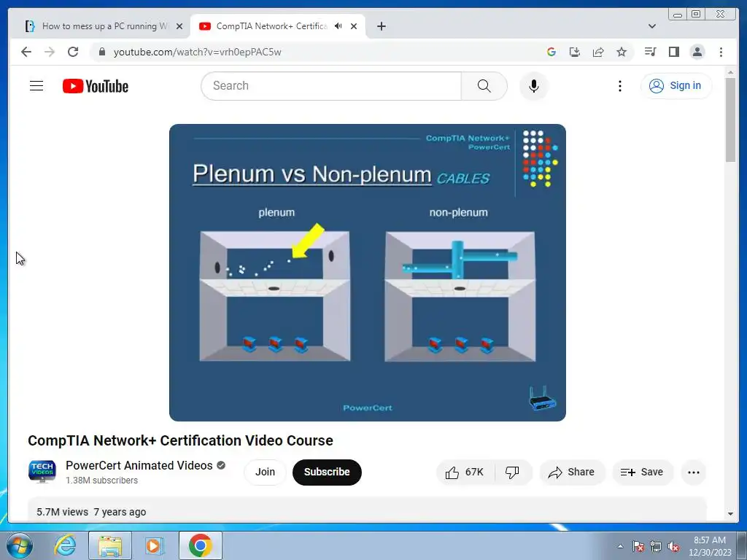Image resolution: width=747 pixels, height=560 pixels.
Task: Click the video title text
Action: pyautogui.click(x=181, y=440)
